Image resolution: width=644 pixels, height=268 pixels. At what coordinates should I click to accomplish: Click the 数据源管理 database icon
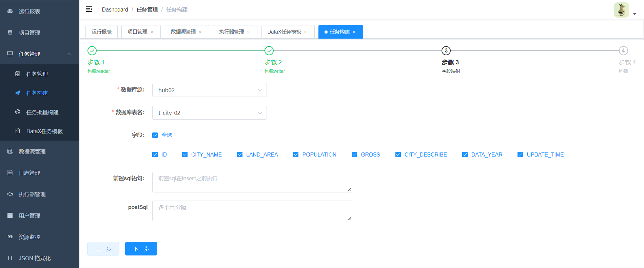10,151
